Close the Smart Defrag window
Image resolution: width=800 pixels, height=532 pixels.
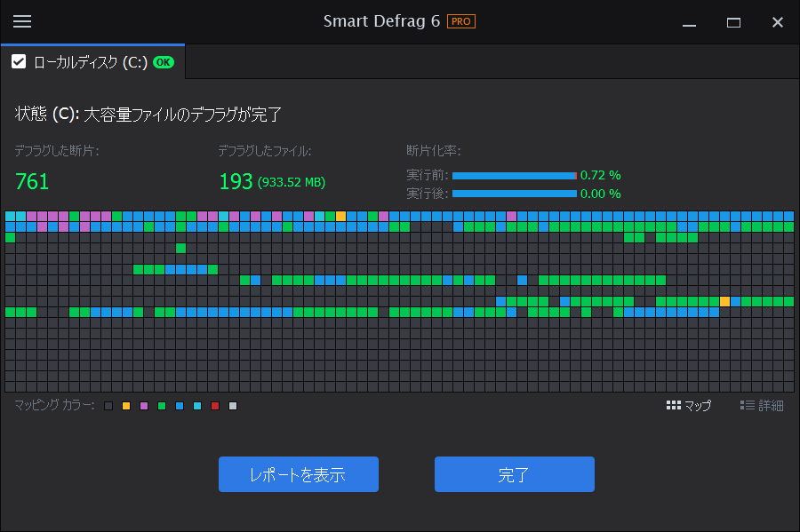[x=778, y=22]
